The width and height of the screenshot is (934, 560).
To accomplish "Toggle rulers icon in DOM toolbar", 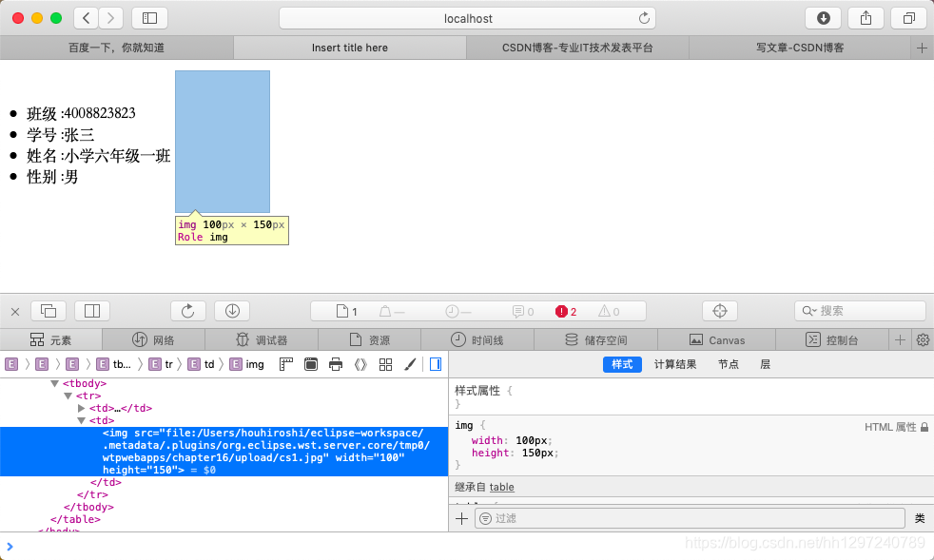I will (x=286, y=364).
